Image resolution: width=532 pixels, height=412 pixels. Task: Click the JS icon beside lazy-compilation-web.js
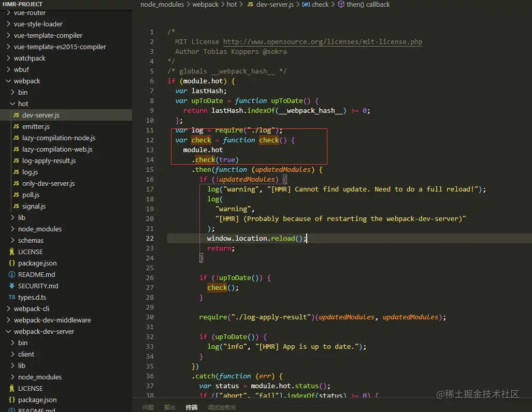[x=16, y=149]
